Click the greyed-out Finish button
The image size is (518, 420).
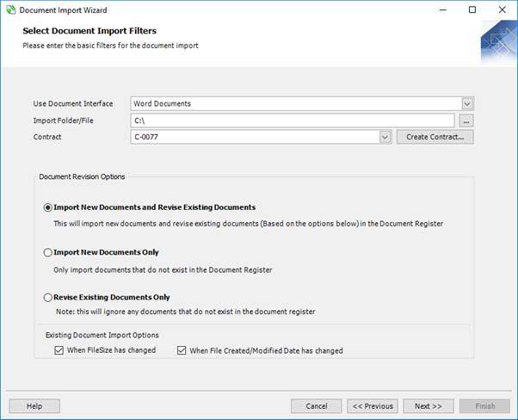click(484, 406)
